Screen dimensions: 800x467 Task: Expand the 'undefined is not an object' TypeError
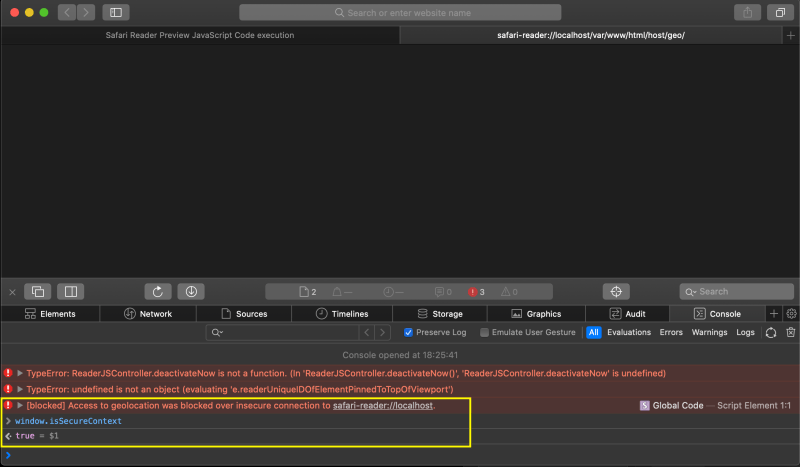20,389
